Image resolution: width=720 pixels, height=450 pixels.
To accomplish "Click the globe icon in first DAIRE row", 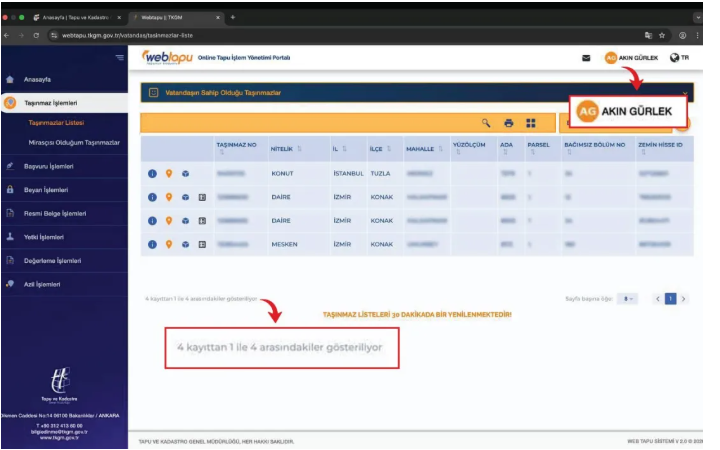I will (185, 197).
